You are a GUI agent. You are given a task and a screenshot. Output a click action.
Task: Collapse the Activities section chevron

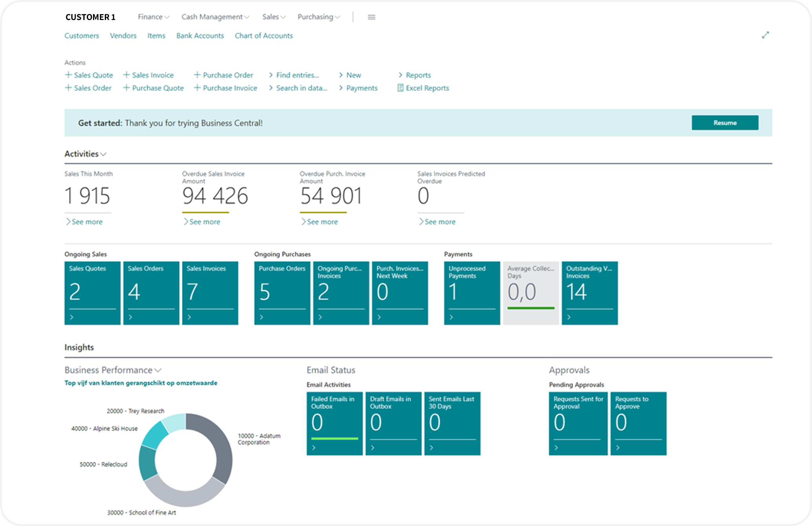tap(103, 154)
